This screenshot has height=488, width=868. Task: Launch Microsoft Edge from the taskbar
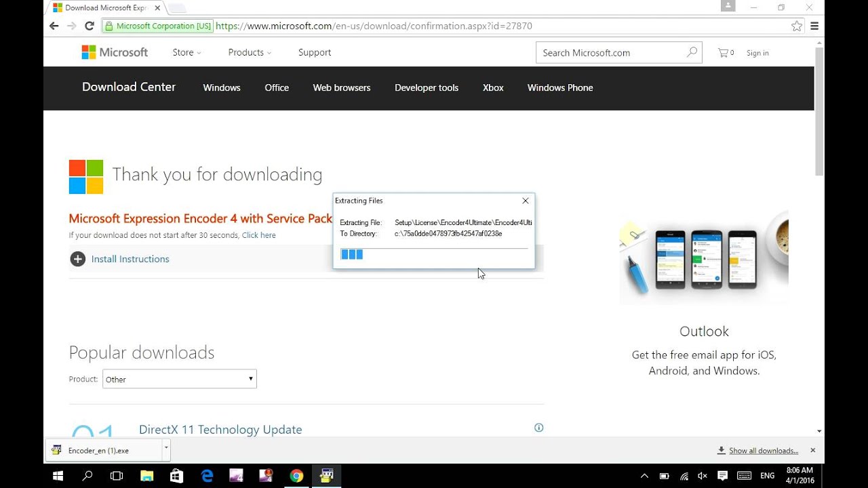click(207, 476)
